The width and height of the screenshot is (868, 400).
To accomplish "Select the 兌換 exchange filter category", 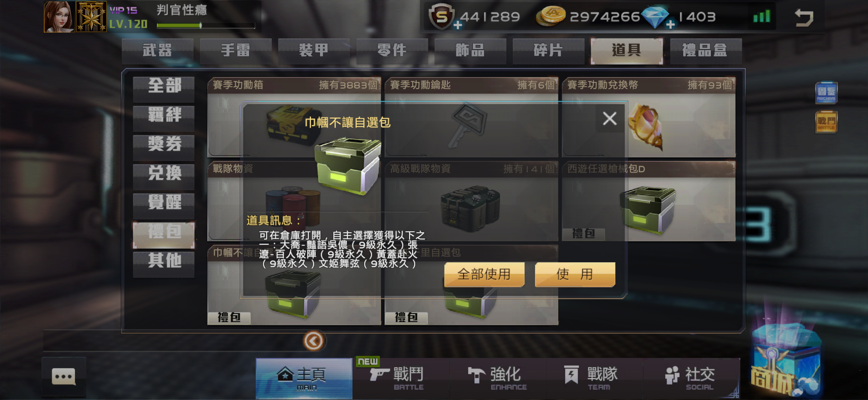I will pyautogui.click(x=164, y=173).
